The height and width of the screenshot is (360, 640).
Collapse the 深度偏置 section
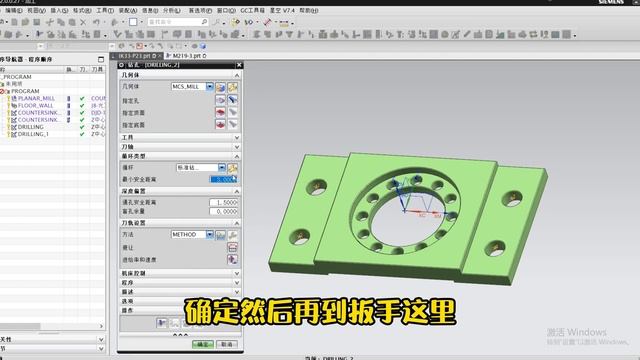point(180,191)
